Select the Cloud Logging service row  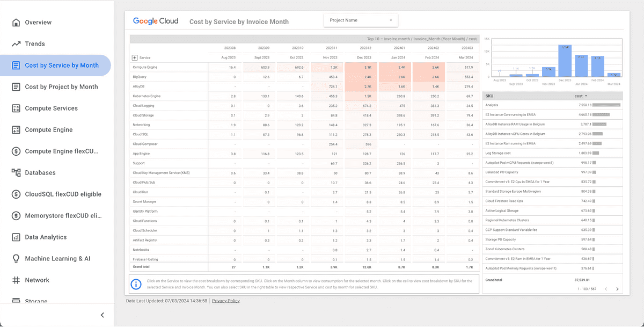304,106
